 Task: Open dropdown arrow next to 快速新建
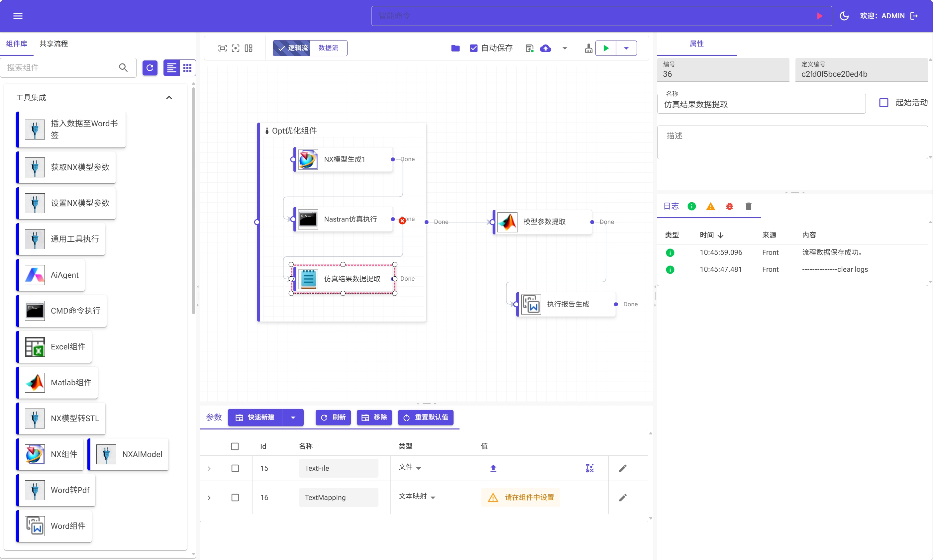293,418
